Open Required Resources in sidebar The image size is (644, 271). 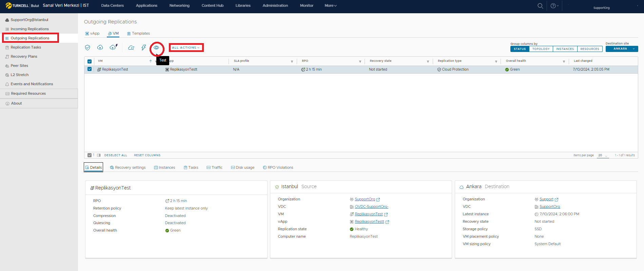28,93
